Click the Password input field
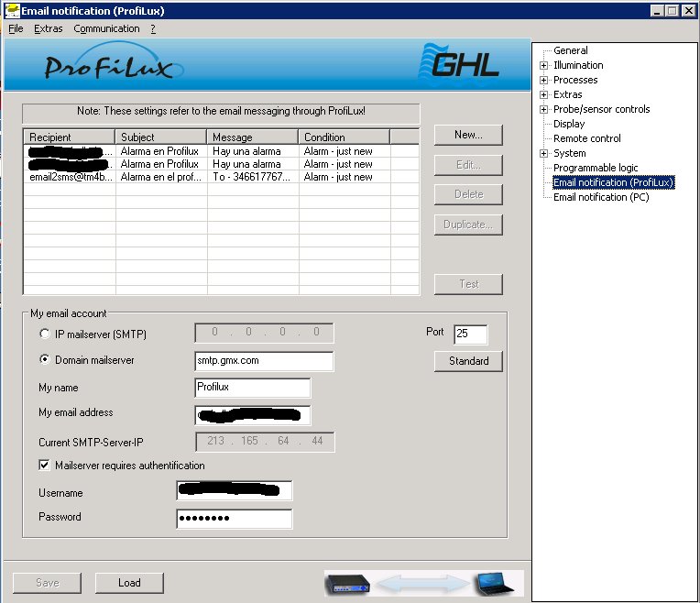Image resolution: width=700 pixels, height=603 pixels. click(x=235, y=519)
